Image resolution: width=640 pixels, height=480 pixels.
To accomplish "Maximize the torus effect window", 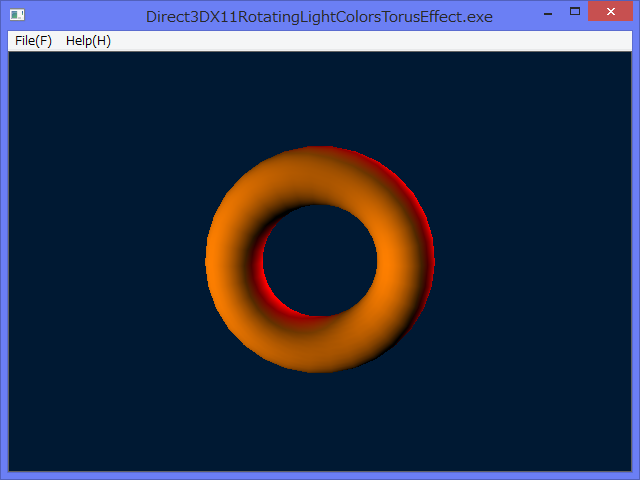I will click(575, 11).
